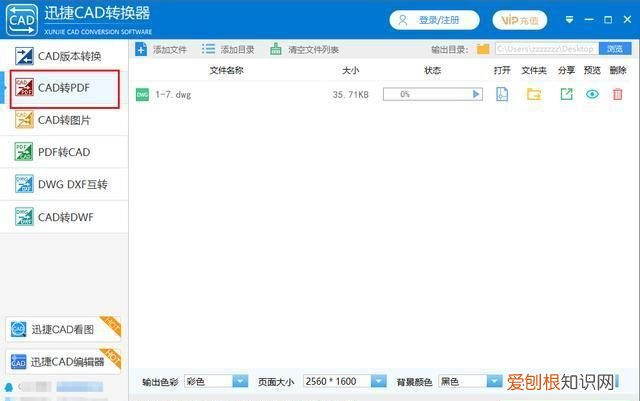The image size is (640, 401).
Task: Open the 背景颜色 background color dropdown arrow
Action: click(494, 381)
